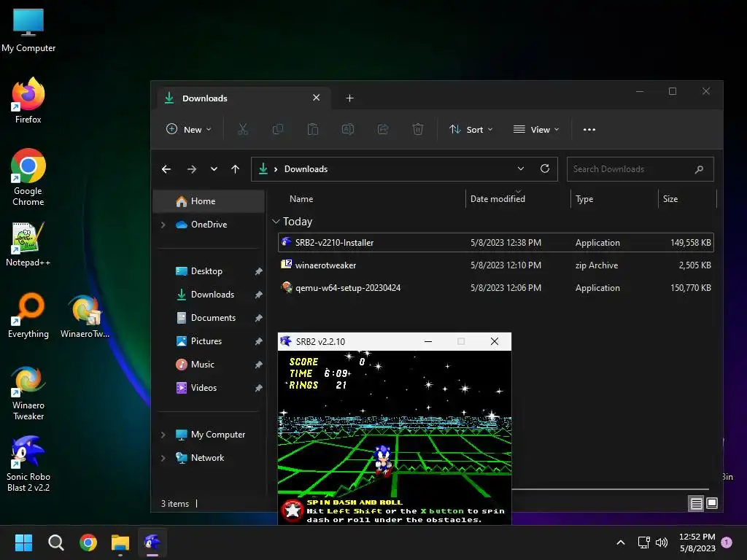This screenshot has height=560, width=747.
Task: Show recent locations dropdown
Action: pos(214,169)
